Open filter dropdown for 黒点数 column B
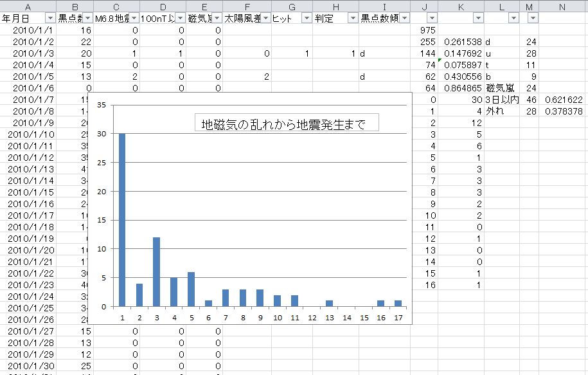Viewport: 588px width, 375px height. point(87,18)
